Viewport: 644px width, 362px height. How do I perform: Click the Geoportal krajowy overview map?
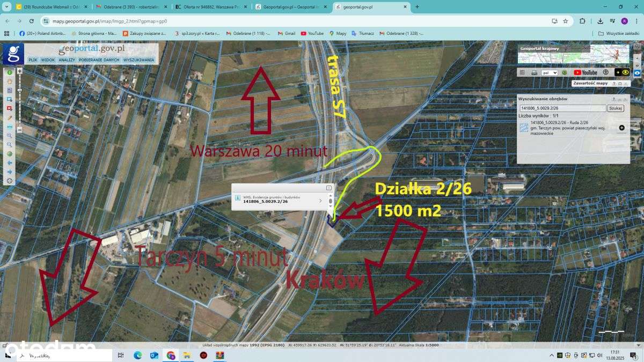[573, 54]
